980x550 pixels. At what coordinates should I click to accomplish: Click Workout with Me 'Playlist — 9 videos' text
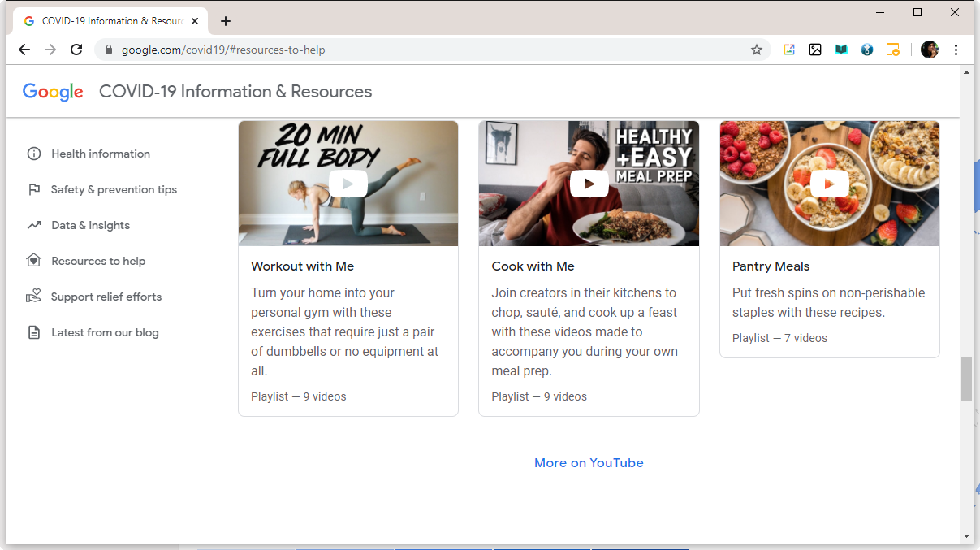click(299, 396)
